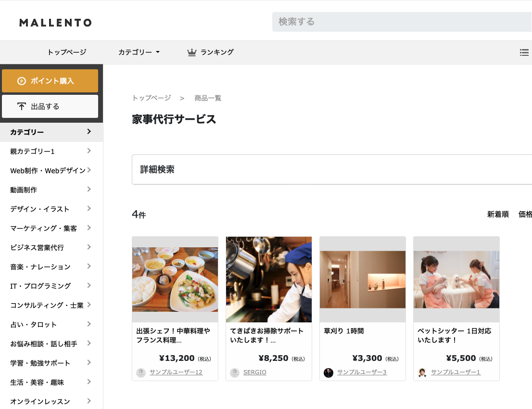Viewport: 532px width, 409px height.
Task: Go to トップページ in the navigation bar
Action: pos(66,52)
